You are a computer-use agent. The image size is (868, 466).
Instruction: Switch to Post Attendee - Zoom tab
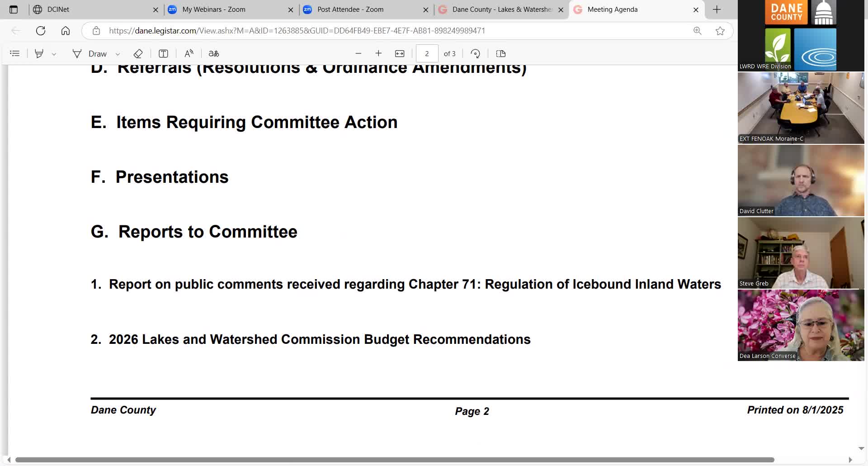pyautogui.click(x=366, y=10)
